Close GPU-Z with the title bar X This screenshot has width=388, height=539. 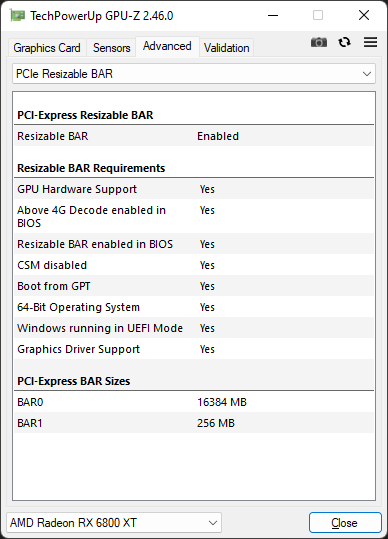click(364, 15)
